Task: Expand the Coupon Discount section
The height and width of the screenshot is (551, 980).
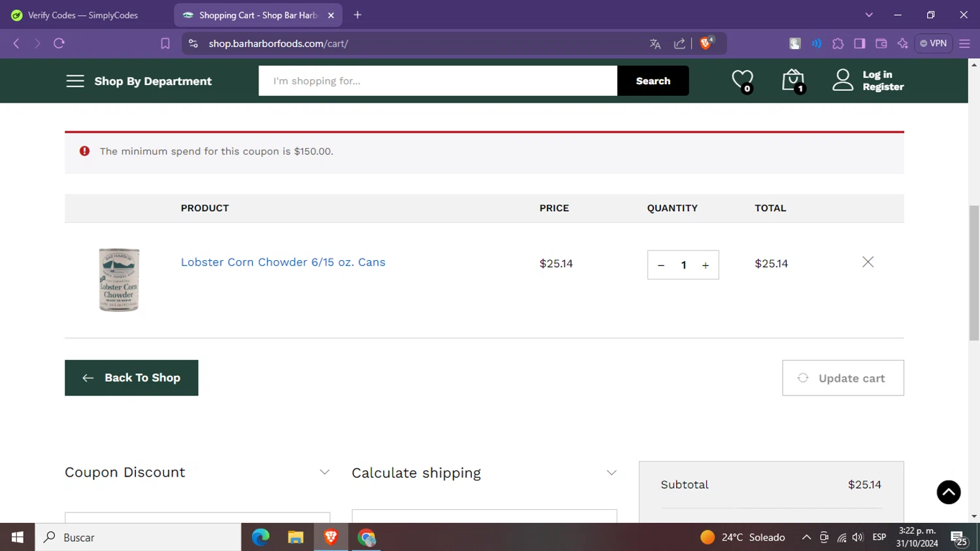Action: point(197,473)
